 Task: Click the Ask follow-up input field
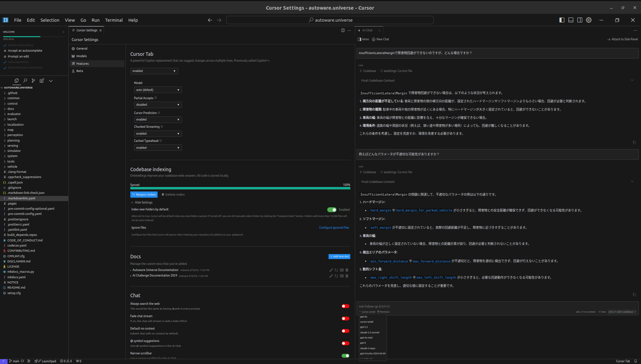497,306
